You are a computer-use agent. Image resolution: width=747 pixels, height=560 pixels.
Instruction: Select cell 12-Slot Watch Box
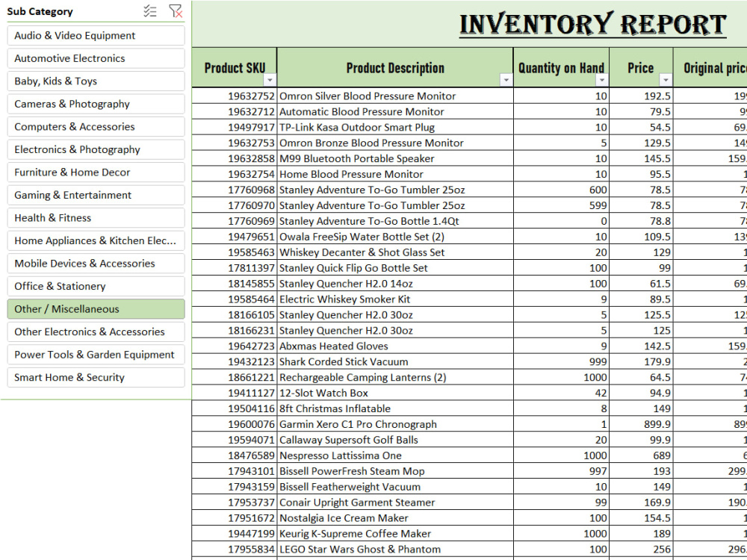click(x=395, y=393)
